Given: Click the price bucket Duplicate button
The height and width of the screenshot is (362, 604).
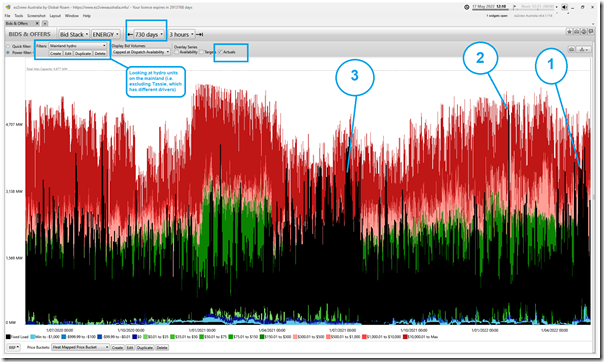Looking at the screenshot, I should coord(145,347).
